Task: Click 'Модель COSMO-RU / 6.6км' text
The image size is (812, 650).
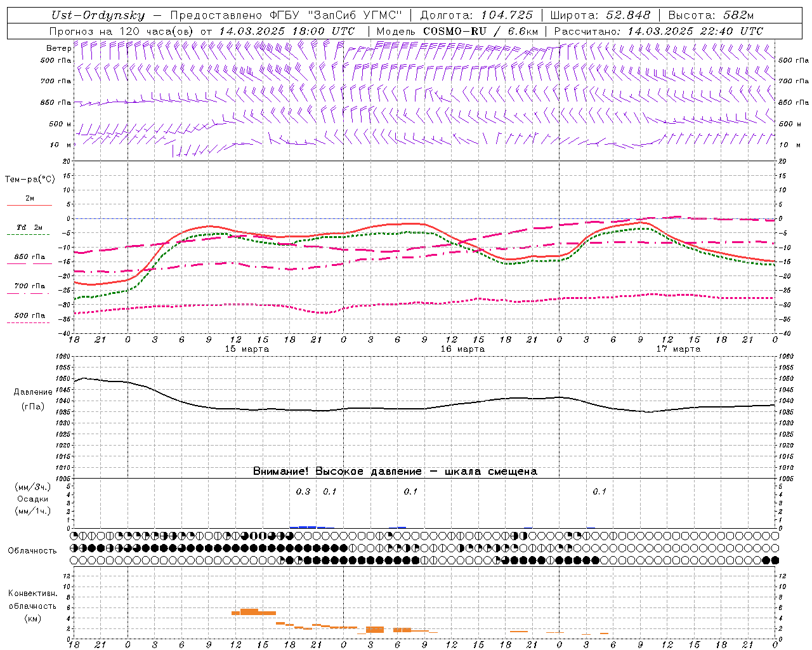Action: [x=457, y=31]
